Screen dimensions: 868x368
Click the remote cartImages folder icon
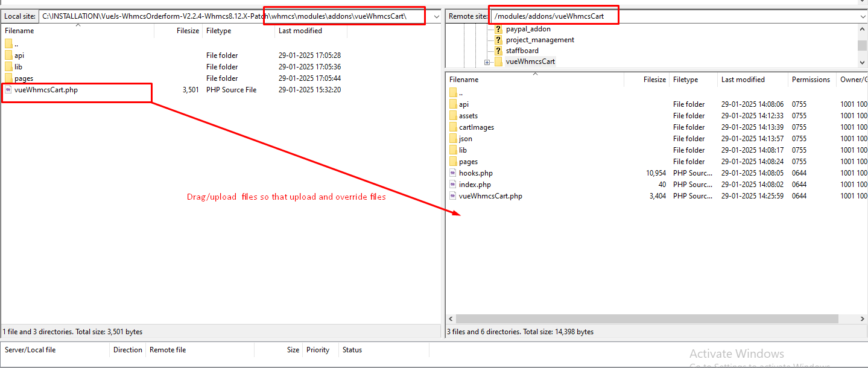tap(453, 127)
